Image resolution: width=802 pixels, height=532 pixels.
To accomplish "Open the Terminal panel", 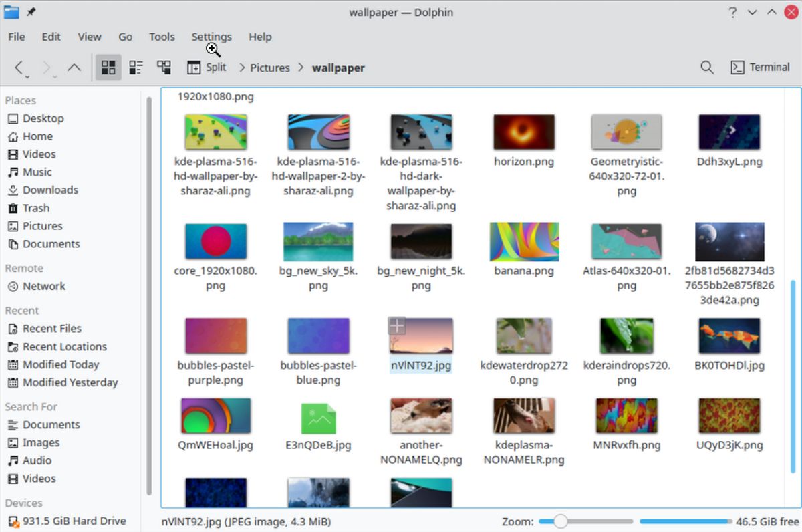I will (x=760, y=67).
